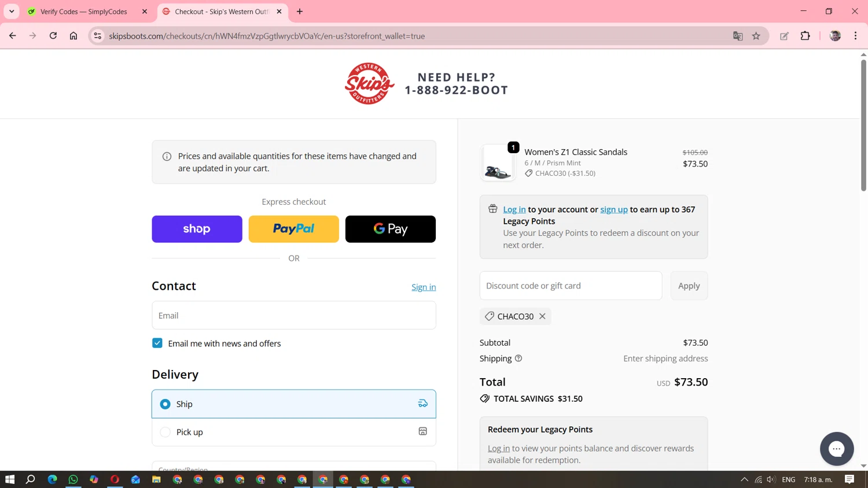Image resolution: width=868 pixels, height=488 pixels.
Task: Click the Total Savings tag icon
Action: pos(485,399)
